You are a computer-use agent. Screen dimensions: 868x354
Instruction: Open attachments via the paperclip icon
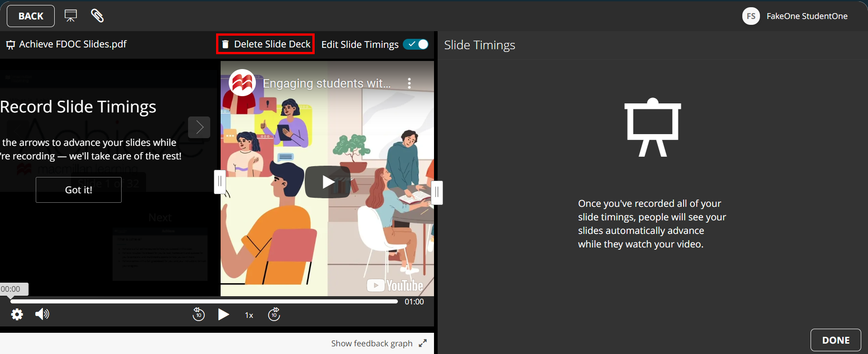point(97,16)
